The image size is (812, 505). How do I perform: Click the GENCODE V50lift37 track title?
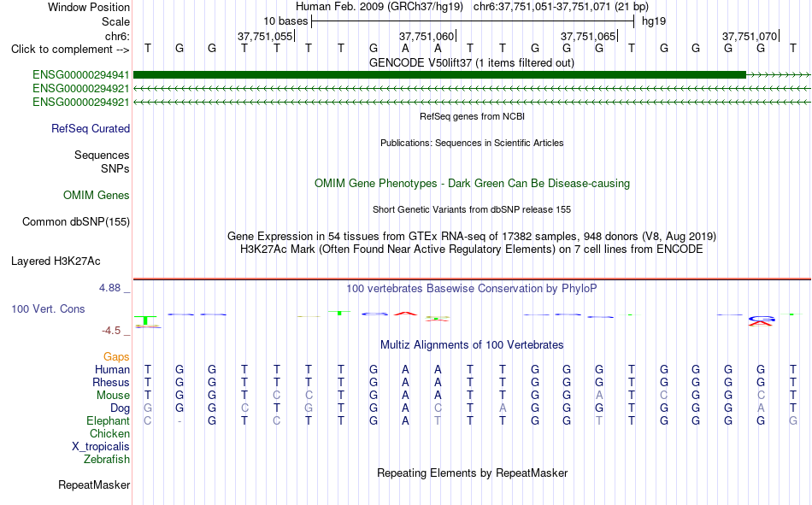click(x=472, y=63)
